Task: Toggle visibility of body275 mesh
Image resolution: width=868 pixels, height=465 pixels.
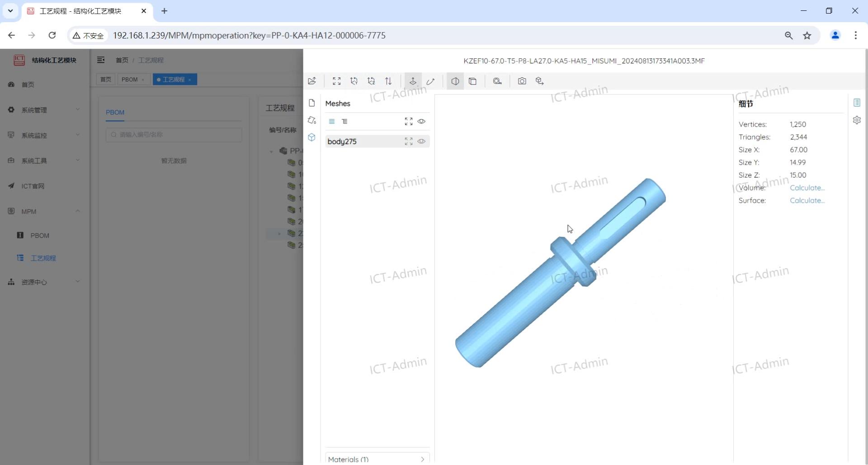Action: pyautogui.click(x=421, y=142)
